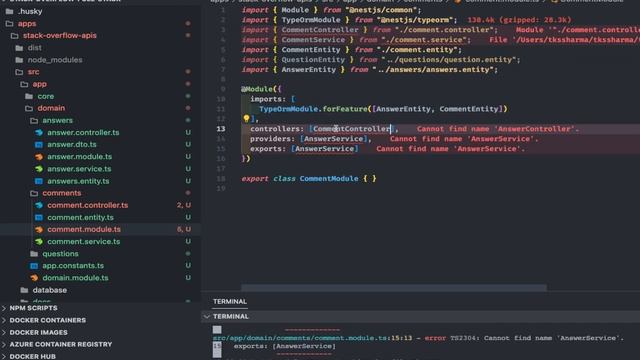Open comment.service.ts file

pyautogui.click(x=84, y=242)
